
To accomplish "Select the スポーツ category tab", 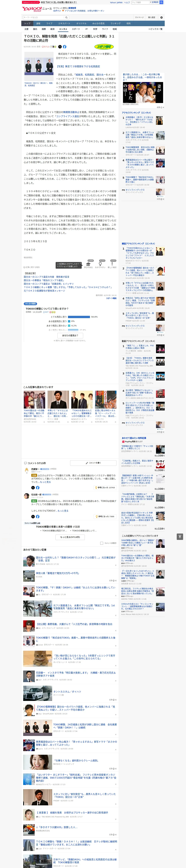I will (76, 29).
